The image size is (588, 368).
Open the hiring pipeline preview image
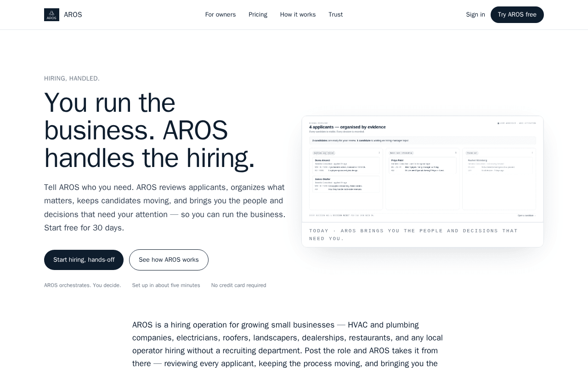[x=423, y=169]
